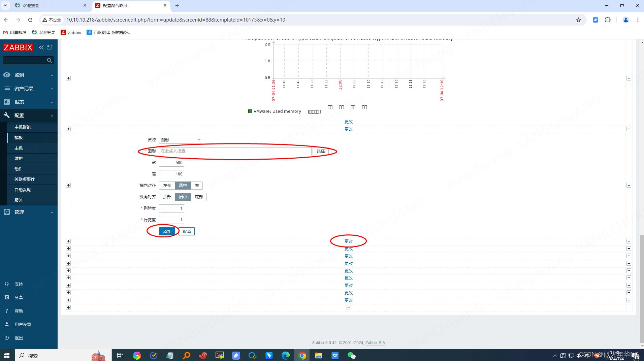Collapse the 配置 sidebar section
Viewport: 644px width, 361px height.
(x=29, y=116)
